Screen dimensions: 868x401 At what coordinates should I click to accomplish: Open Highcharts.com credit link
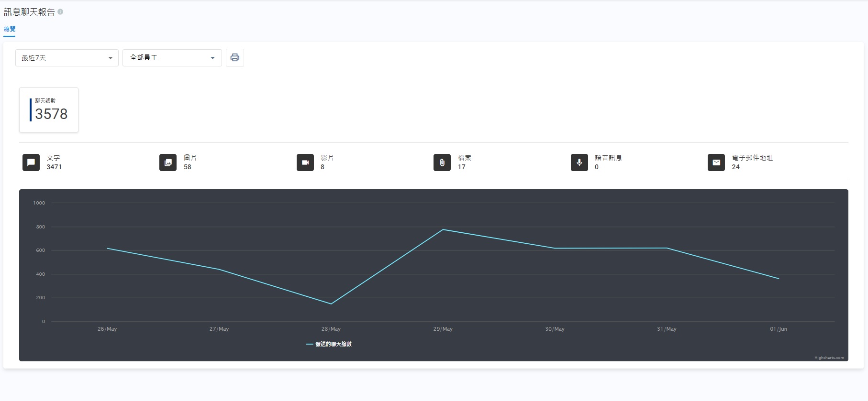coord(829,358)
